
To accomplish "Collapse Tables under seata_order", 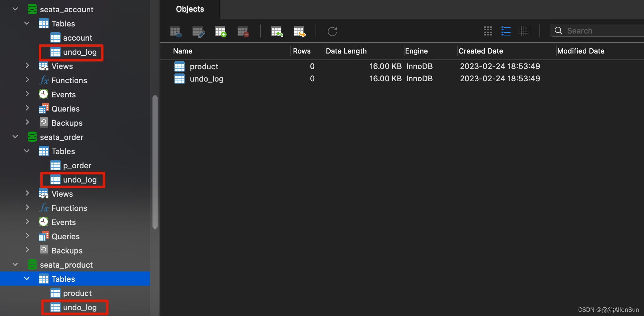I will [27, 151].
